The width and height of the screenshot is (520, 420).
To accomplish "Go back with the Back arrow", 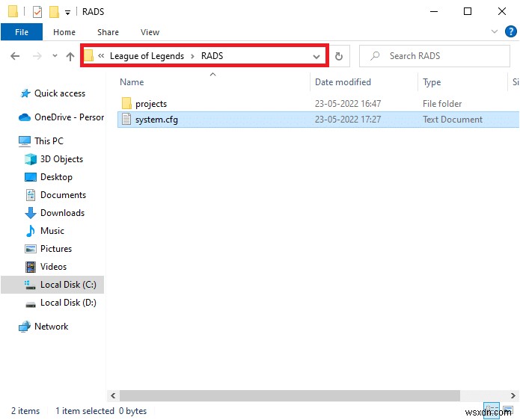I will click(x=15, y=56).
